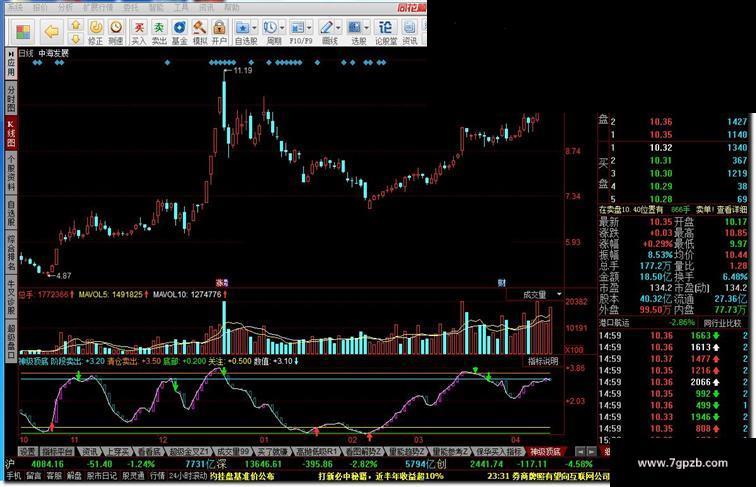Click the 买入 buy icon
Viewport: 756px width, 487px height.
coord(139,32)
